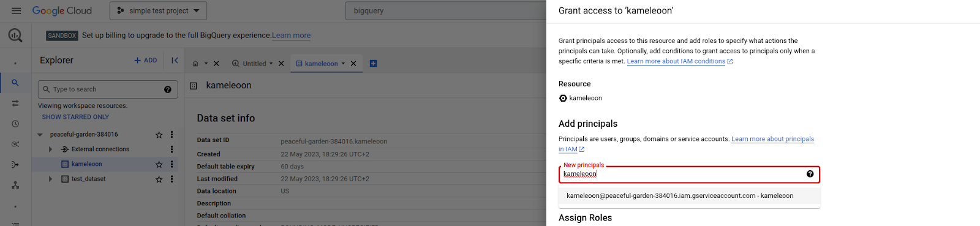Expand the External connections tree node

(x=50, y=149)
